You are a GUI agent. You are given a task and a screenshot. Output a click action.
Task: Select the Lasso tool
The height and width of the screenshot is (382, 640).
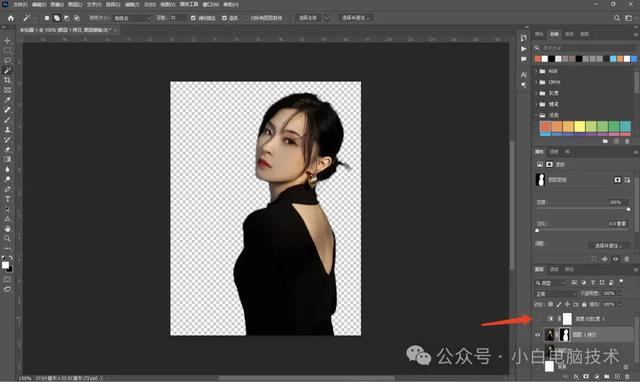(7, 60)
